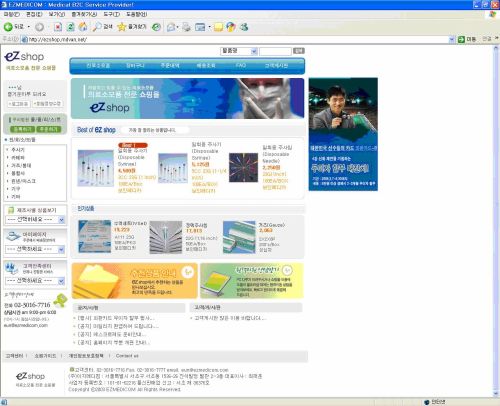
Task: Click the right green button in the sidebar box
Action: click(49, 129)
